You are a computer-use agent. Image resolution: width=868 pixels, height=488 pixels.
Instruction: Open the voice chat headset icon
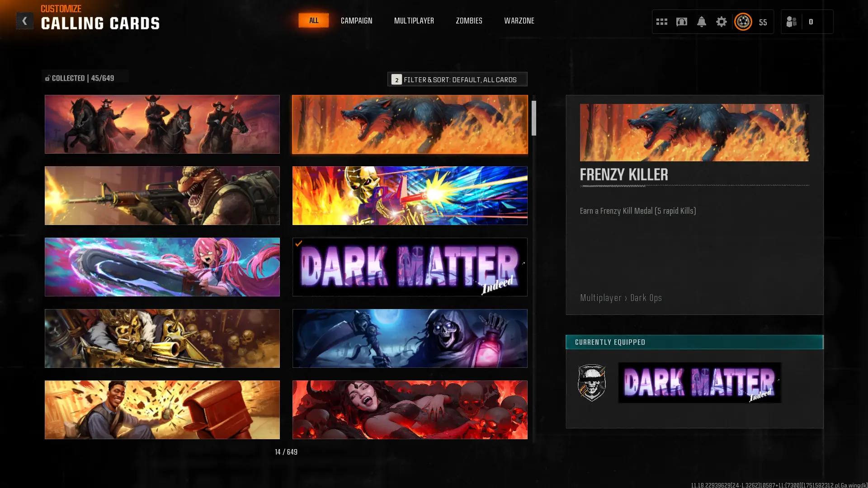coord(681,22)
